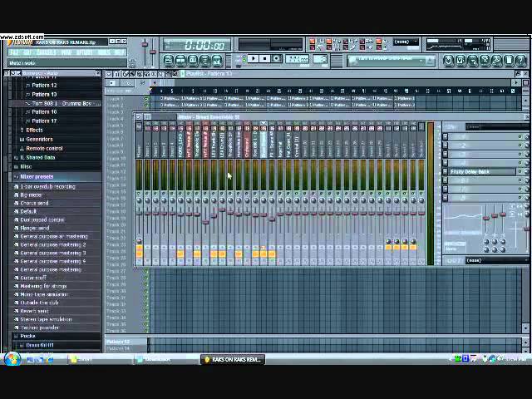Click the mixer view layout icon next to mixer menu
532x399 pixels.
(148, 117)
